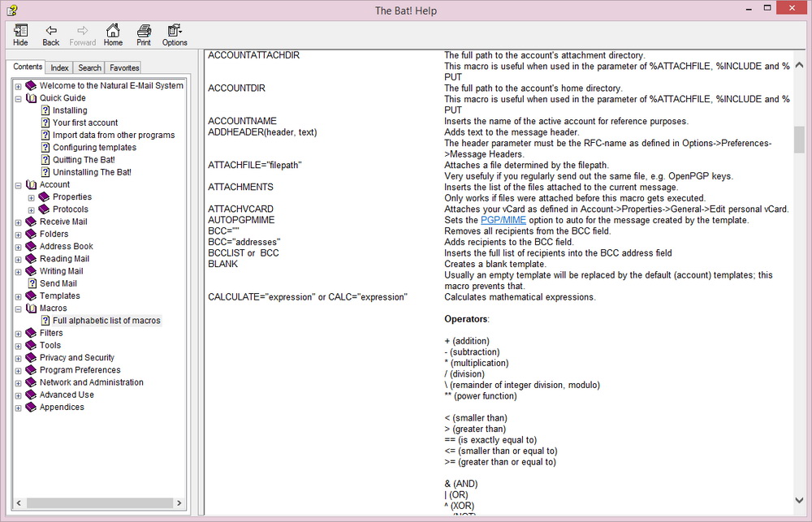Expand the Welcome to the Natural E-Mail System node

tap(18, 87)
